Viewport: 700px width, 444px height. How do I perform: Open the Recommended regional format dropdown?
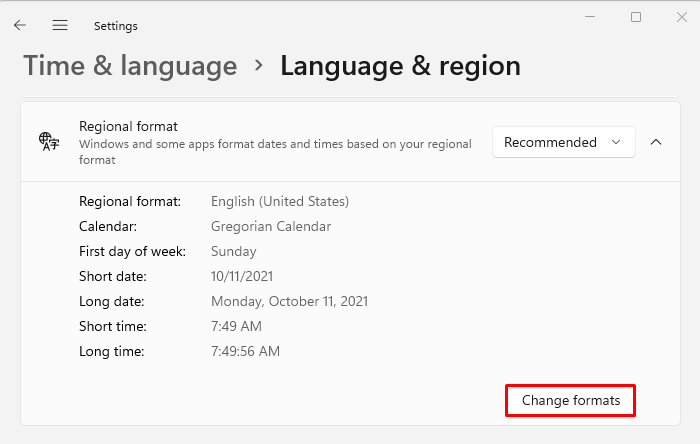tap(563, 142)
